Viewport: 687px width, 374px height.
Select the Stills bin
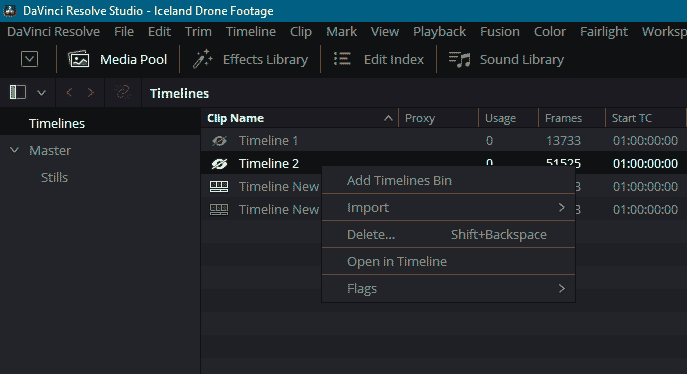click(x=54, y=177)
